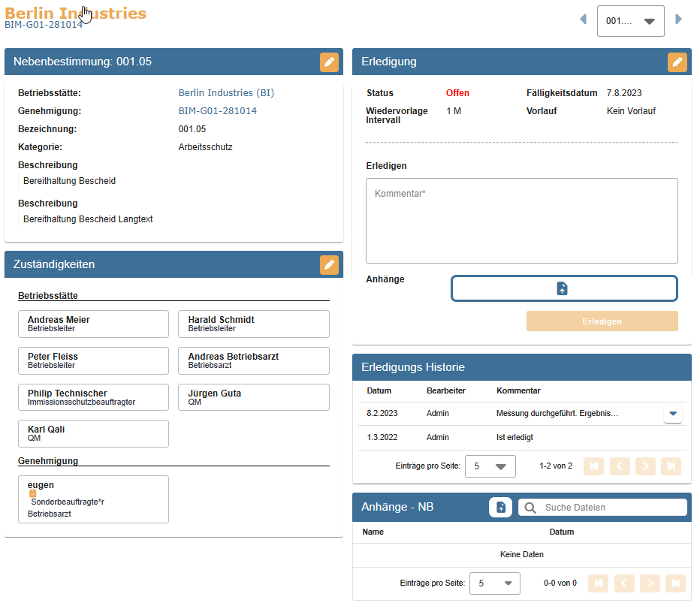Edit the Nebenbestimmung 001.05 panel
Image resolution: width=700 pixels, height=606 pixels.
click(329, 62)
